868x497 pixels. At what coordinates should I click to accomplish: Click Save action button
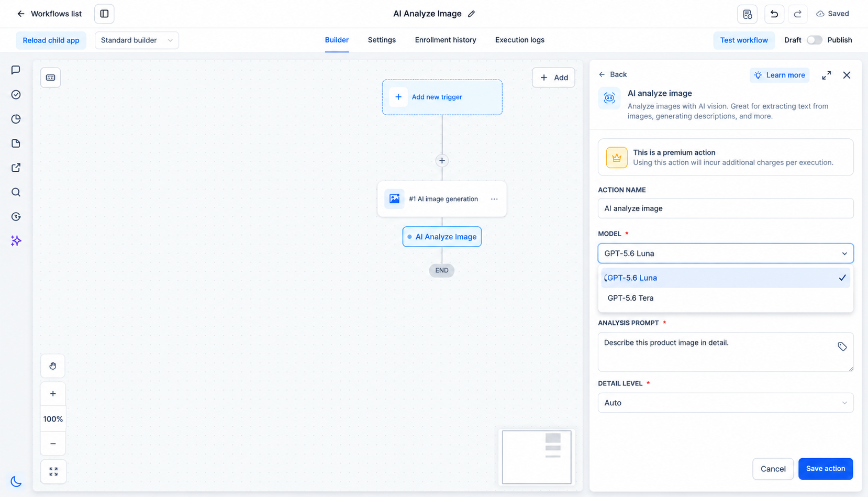pos(826,469)
